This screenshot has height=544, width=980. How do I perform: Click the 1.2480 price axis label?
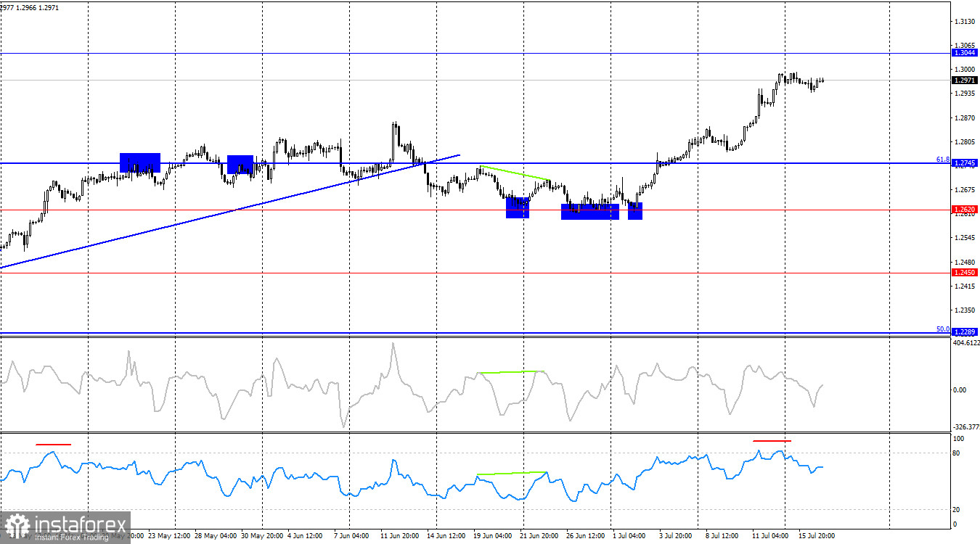(965, 262)
